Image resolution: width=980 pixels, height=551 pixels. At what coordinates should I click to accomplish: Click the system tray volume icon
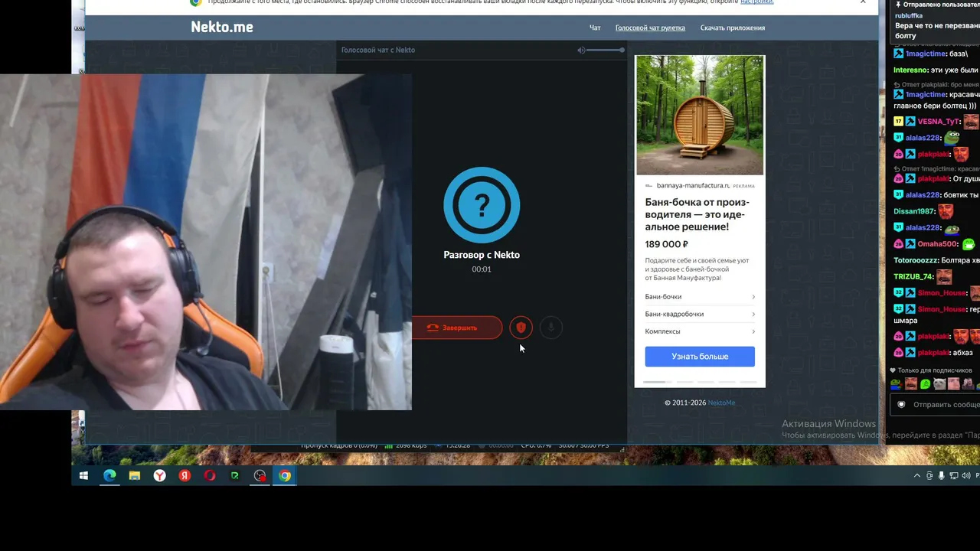click(966, 475)
